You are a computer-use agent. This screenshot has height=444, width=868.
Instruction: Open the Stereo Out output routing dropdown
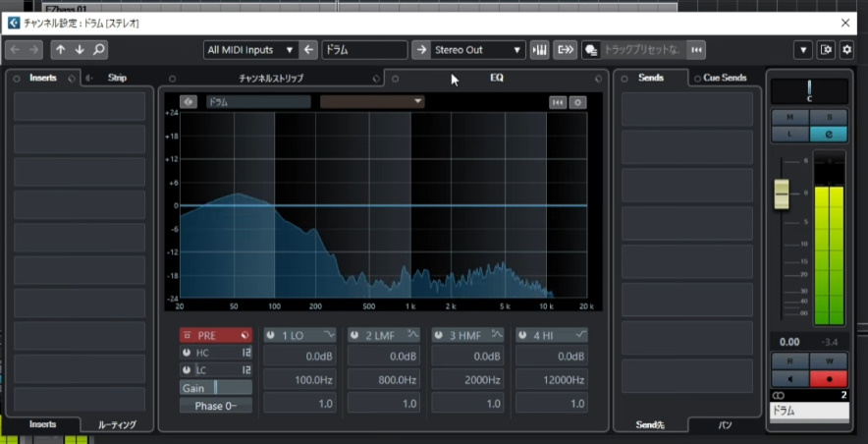[479, 50]
